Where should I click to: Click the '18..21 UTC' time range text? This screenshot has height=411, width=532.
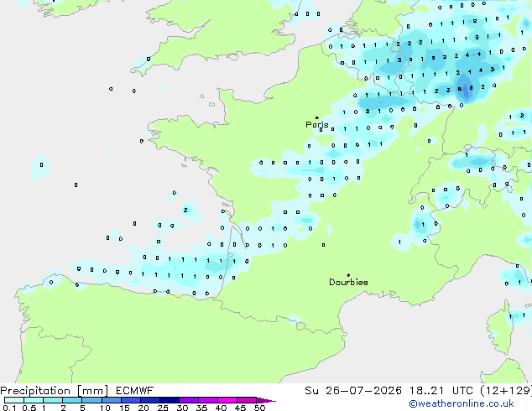[x=441, y=391]
